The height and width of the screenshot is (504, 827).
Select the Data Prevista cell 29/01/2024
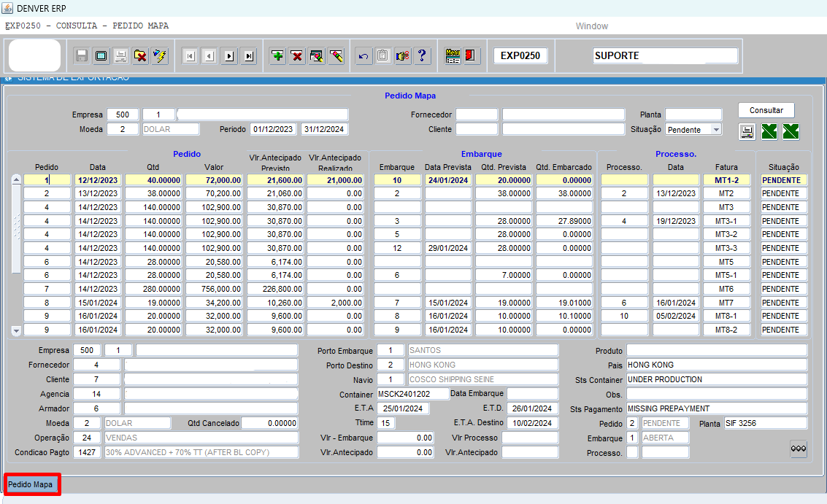tap(447, 248)
